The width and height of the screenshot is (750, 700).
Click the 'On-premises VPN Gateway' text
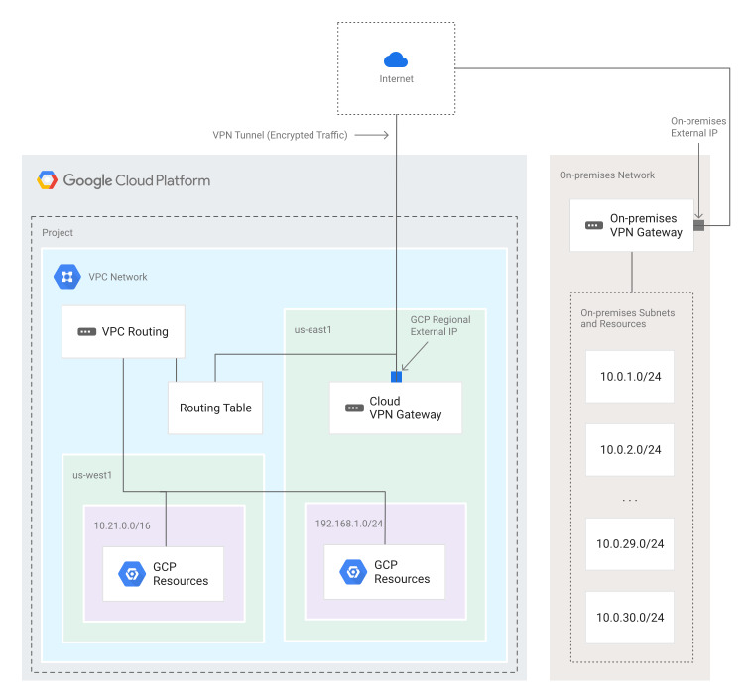(x=646, y=225)
